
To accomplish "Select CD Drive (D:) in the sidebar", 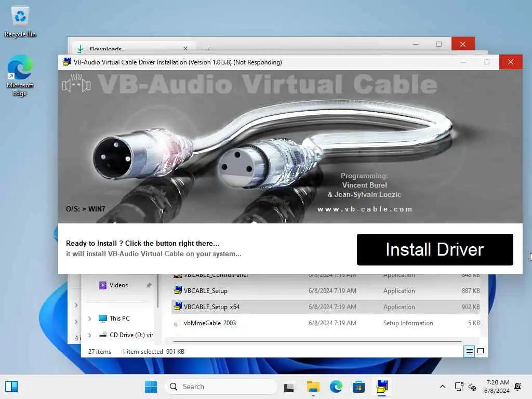I will coord(131,335).
